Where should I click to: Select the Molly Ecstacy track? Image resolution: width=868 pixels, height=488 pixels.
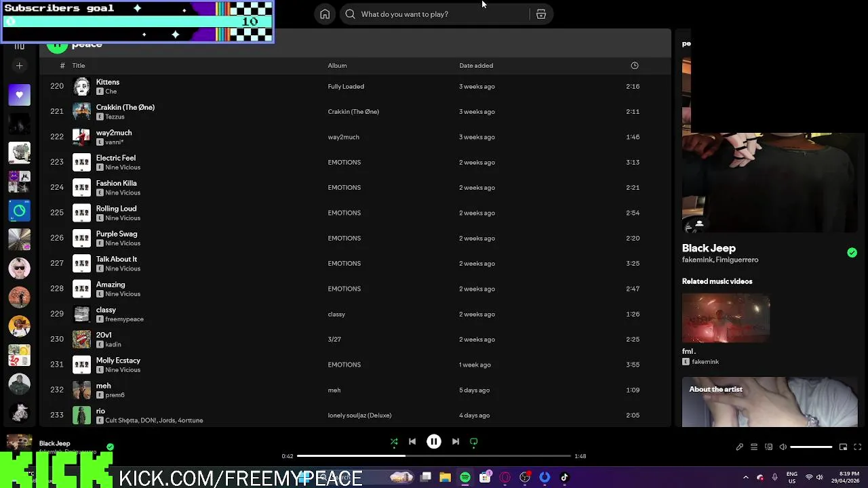pyautogui.click(x=355, y=365)
